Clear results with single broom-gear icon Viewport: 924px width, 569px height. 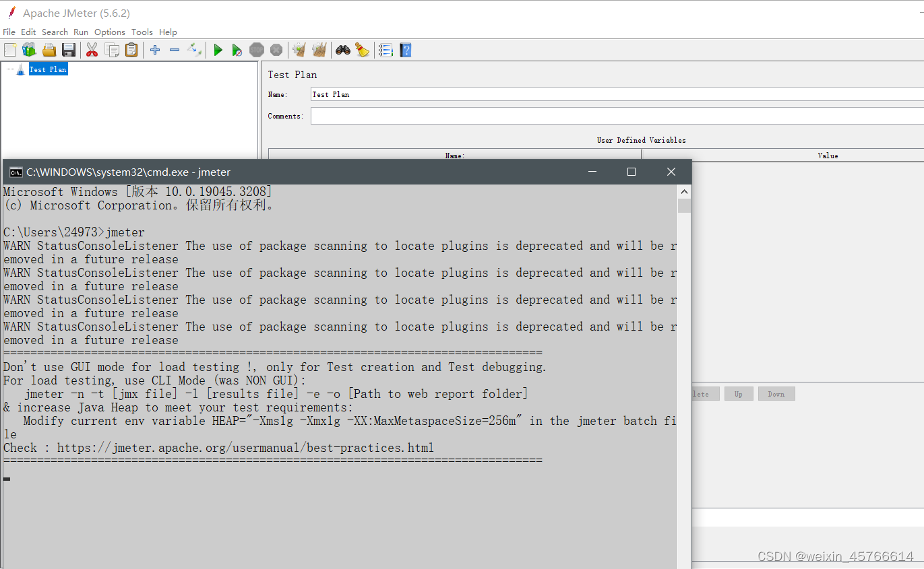300,50
